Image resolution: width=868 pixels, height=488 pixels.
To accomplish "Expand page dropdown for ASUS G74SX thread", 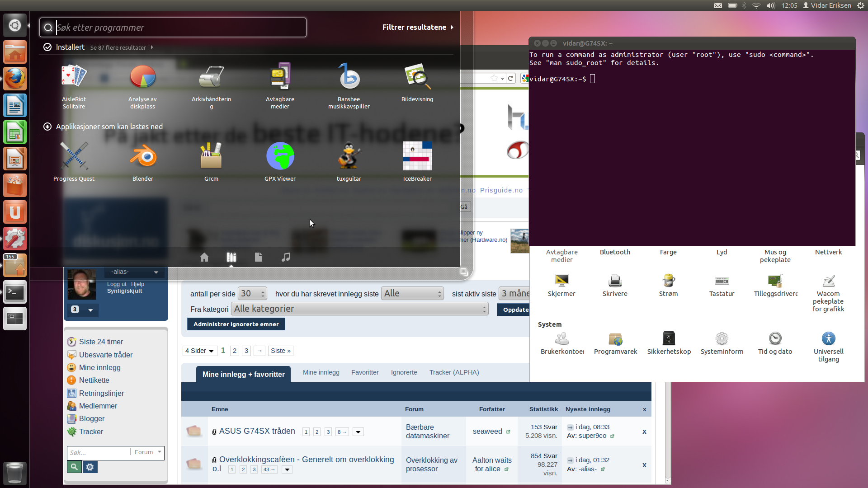I will [x=358, y=432].
